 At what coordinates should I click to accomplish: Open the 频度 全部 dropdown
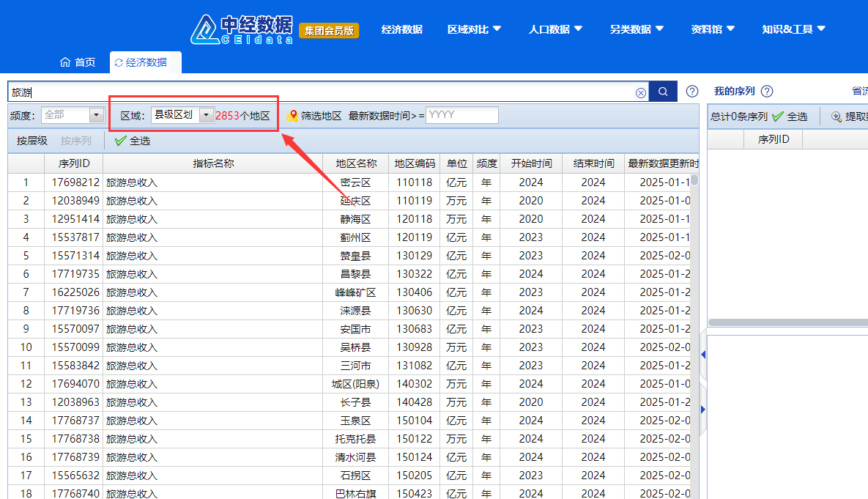[96, 115]
